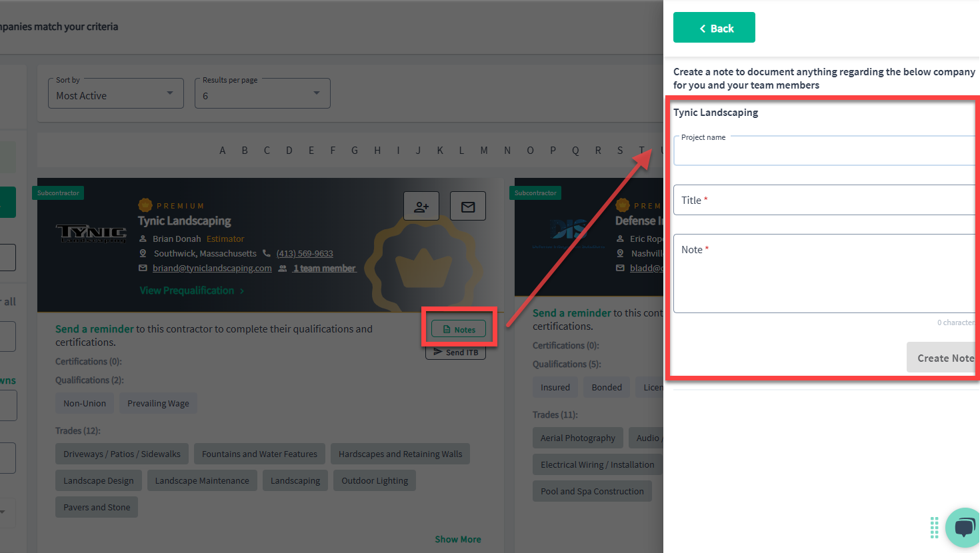The width and height of the screenshot is (980, 553).
Task: Filter companies by letter D
Action: pos(289,151)
